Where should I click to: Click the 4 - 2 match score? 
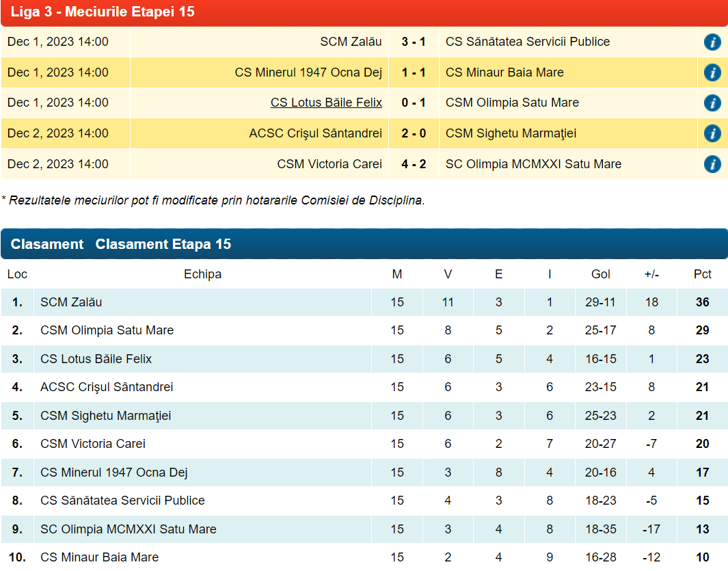pyautogui.click(x=414, y=164)
